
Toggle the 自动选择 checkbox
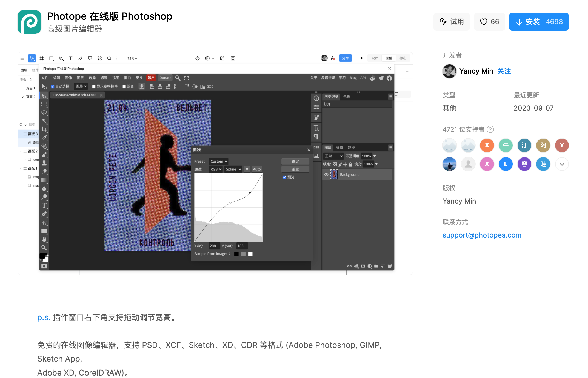53,86
